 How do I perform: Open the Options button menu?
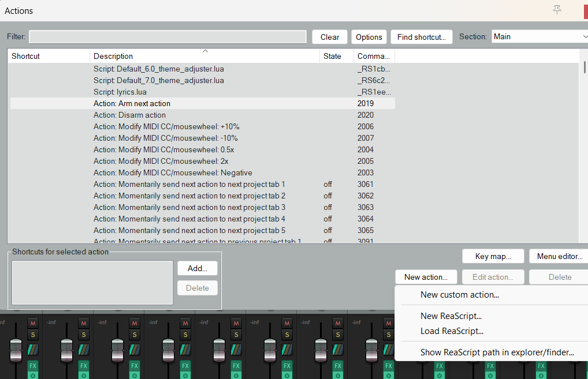tap(369, 37)
